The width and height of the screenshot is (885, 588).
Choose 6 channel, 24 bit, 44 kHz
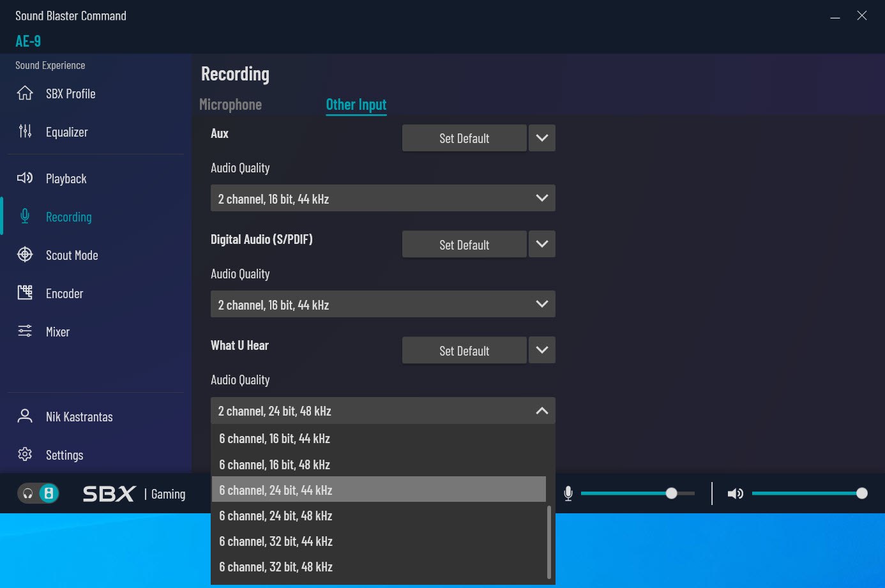pos(379,490)
